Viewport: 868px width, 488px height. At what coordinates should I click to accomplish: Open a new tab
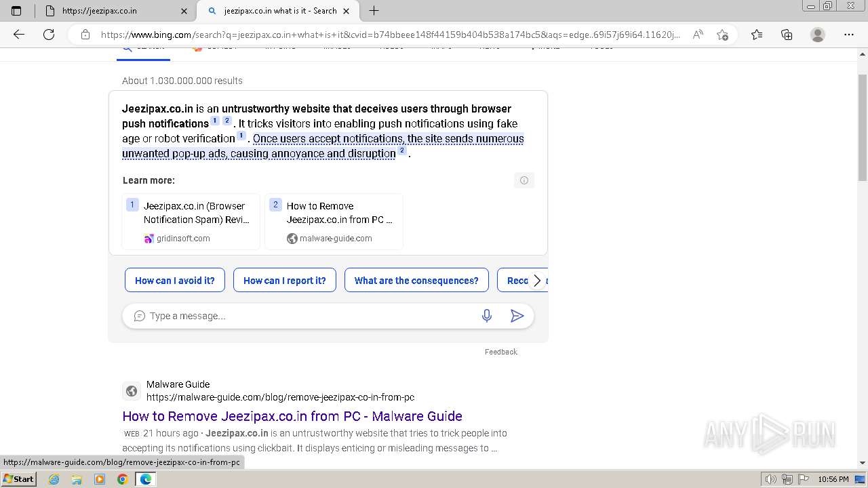374,11
